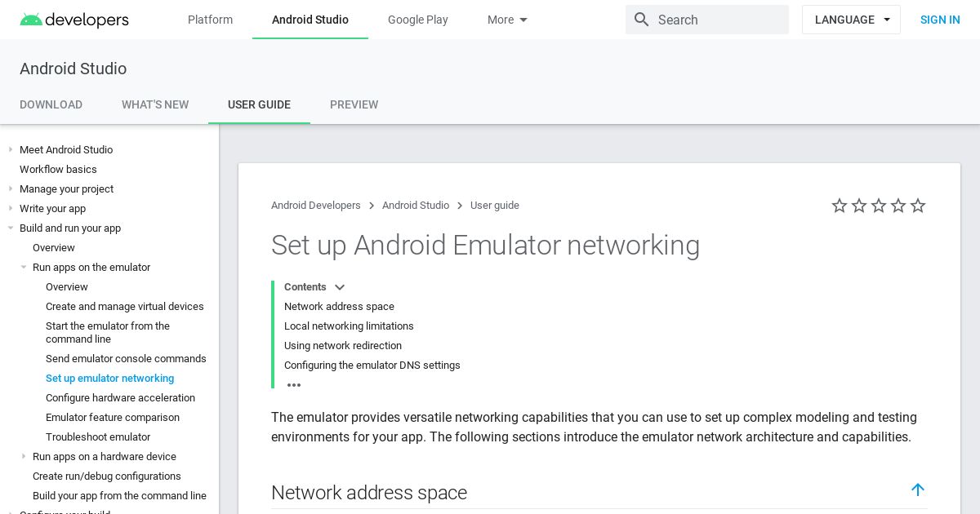Collapse the Contents list chevron

tap(340, 287)
